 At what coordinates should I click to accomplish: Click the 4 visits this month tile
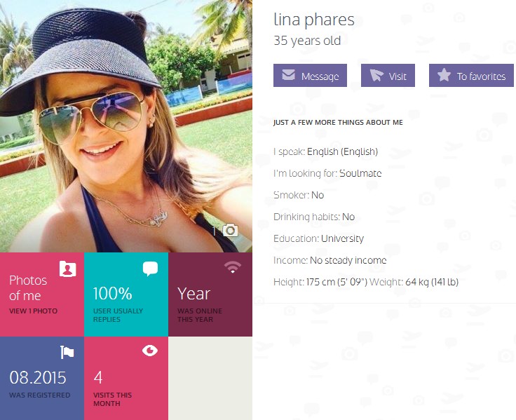pos(126,378)
